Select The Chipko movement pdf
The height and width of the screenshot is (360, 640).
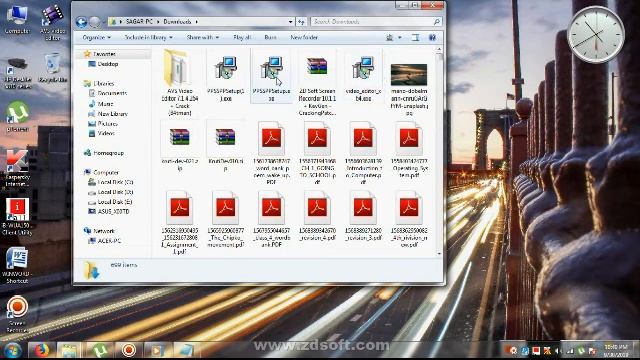225,220
